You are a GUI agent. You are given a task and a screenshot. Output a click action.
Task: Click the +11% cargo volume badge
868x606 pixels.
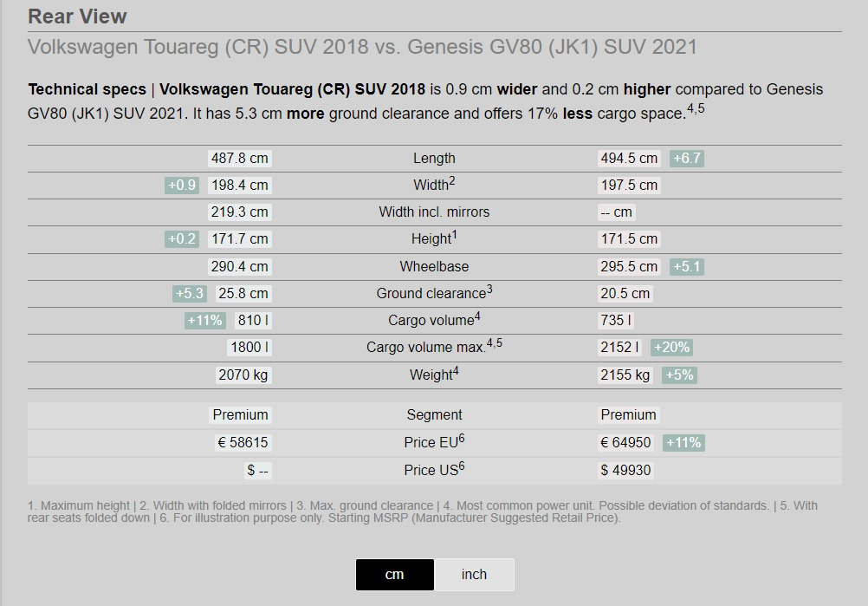click(204, 320)
